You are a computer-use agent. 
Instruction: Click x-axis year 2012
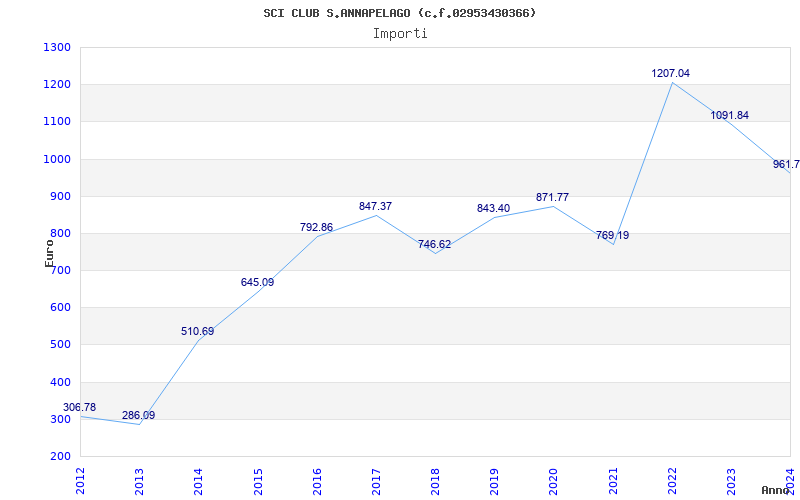(80, 481)
